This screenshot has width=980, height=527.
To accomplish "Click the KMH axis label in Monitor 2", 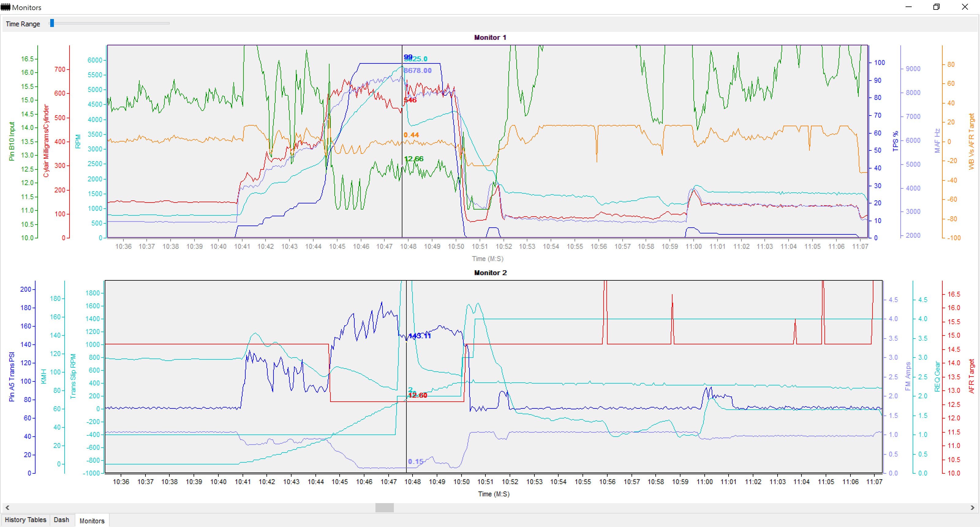I will [43, 376].
